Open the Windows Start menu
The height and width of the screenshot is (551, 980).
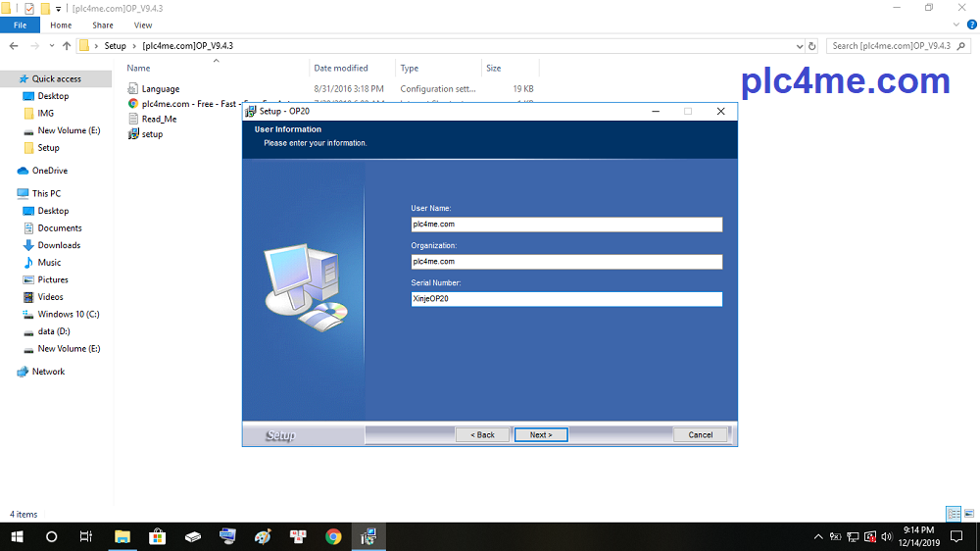(x=17, y=536)
